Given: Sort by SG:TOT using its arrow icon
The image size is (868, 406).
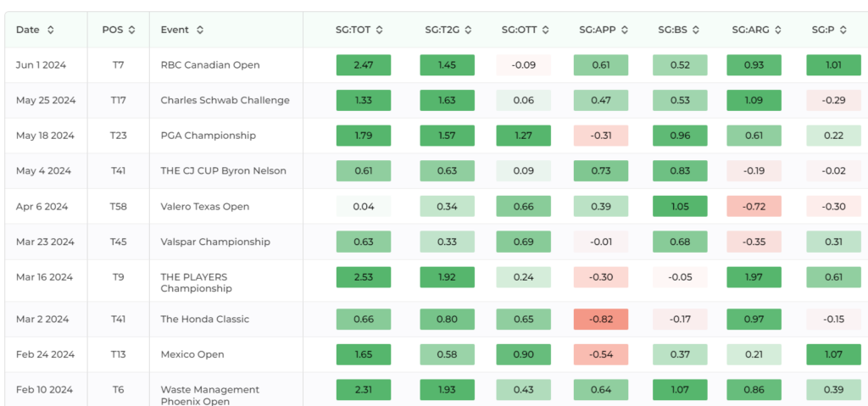Looking at the screenshot, I should (379, 30).
